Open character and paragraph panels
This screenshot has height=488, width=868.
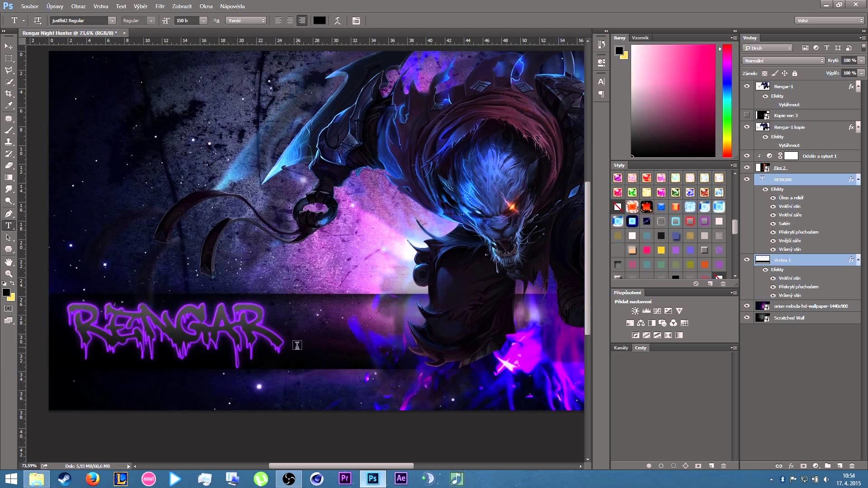[x=356, y=20]
